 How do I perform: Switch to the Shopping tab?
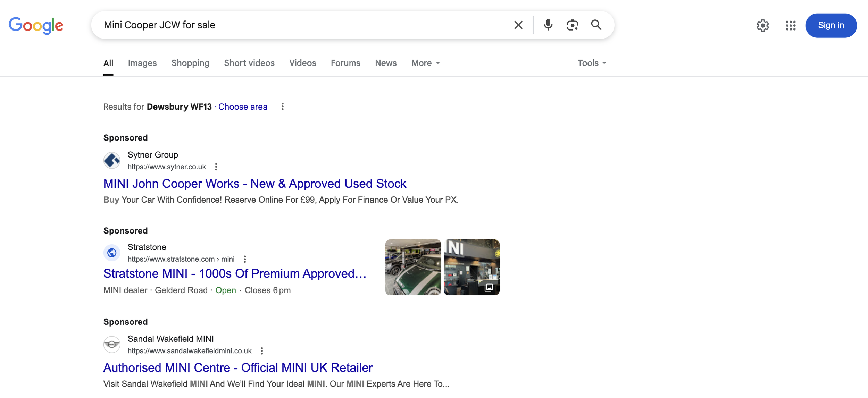pos(190,63)
